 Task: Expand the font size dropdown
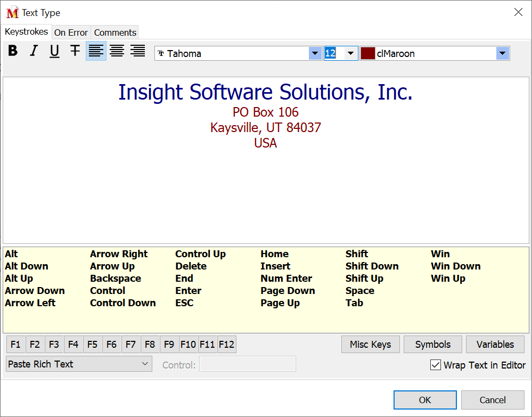(350, 53)
